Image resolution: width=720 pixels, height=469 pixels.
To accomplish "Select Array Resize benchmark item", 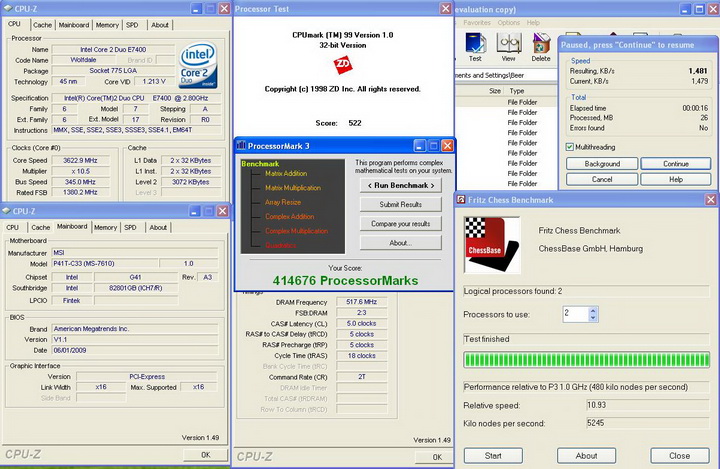I will pyautogui.click(x=283, y=202).
